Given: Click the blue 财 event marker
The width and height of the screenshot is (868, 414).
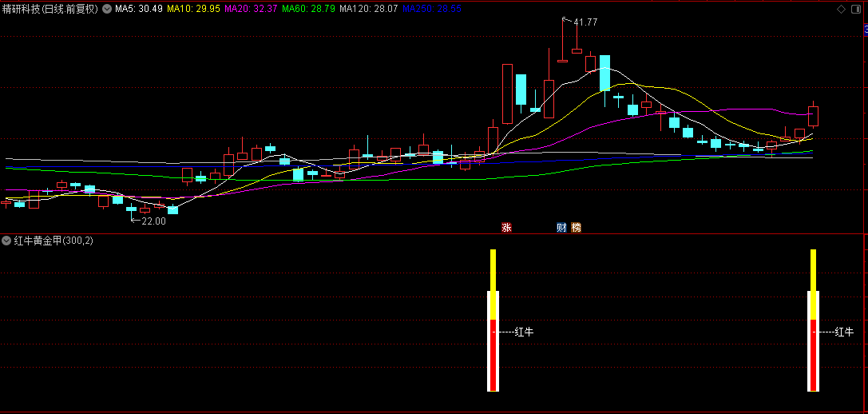Looking at the screenshot, I should (561, 227).
